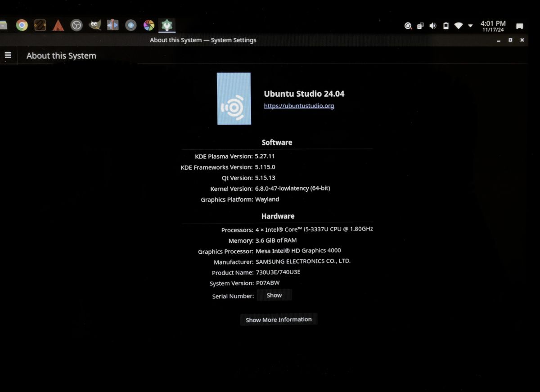Screen dimensions: 540x392
Task: Open the hamburger menu in System Settings
Action: [8, 55]
